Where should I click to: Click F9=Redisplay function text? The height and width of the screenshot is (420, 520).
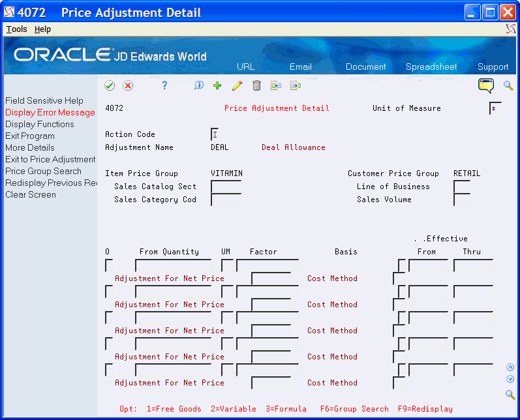pos(425,409)
